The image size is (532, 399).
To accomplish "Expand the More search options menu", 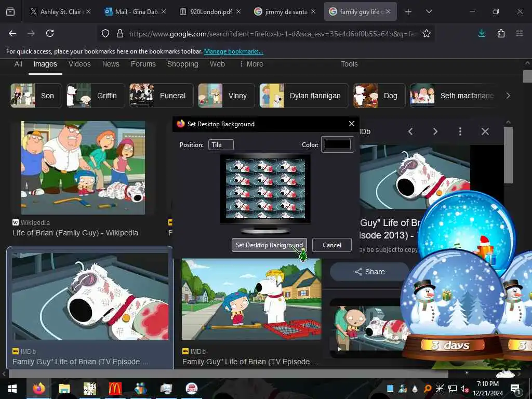I will pyautogui.click(x=251, y=64).
